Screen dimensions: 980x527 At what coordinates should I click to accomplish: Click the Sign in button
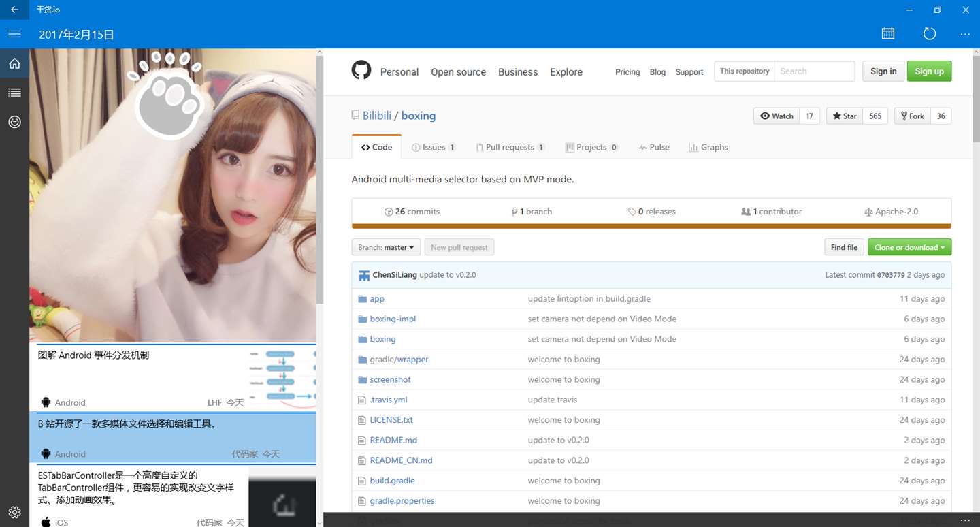click(x=883, y=71)
